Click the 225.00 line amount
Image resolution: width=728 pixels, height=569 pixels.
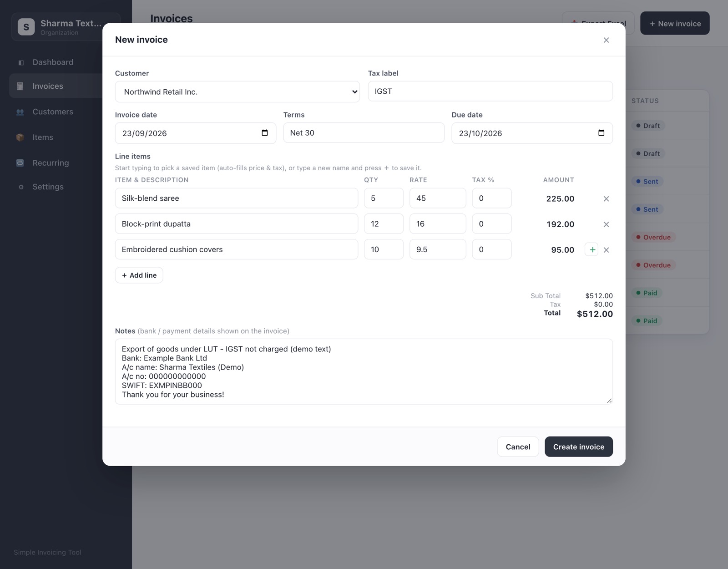click(x=560, y=198)
